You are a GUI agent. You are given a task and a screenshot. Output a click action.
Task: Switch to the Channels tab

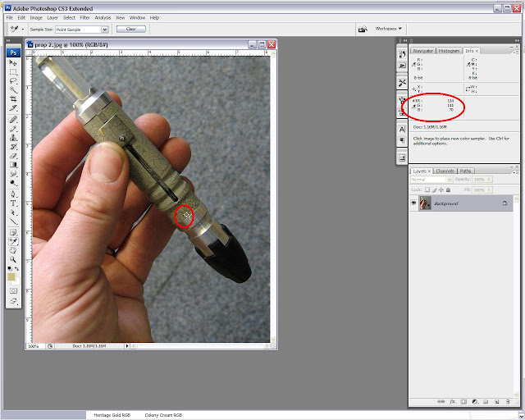pyautogui.click(x=445, y=171)
